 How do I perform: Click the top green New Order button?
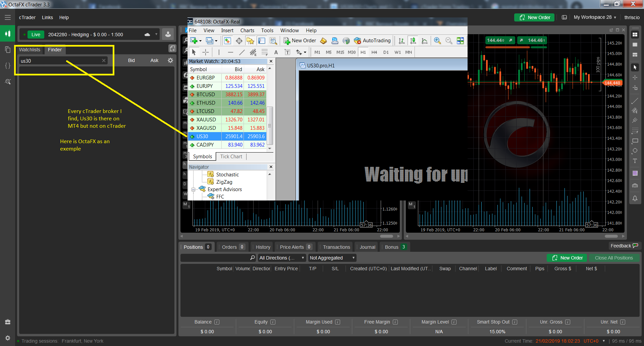(x=534, y=17)
